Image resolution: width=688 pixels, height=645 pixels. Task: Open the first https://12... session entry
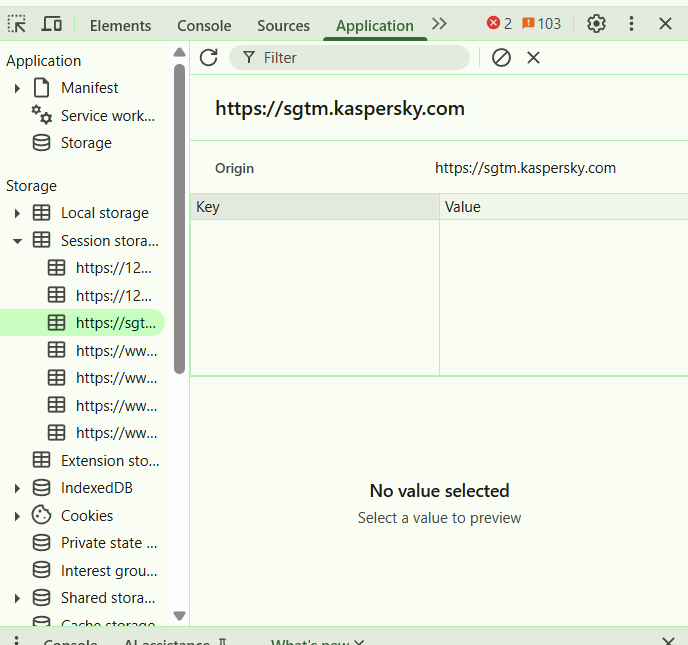[x=100, y=268]
